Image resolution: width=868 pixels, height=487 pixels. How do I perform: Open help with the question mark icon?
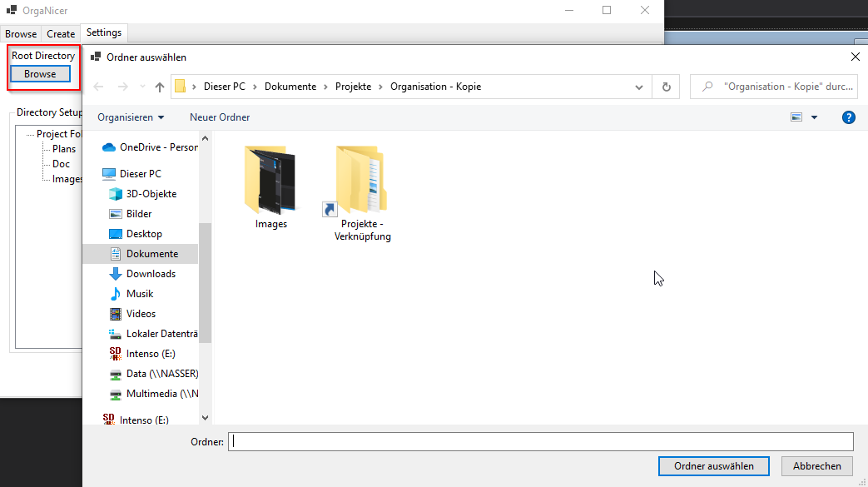point(848,117)
